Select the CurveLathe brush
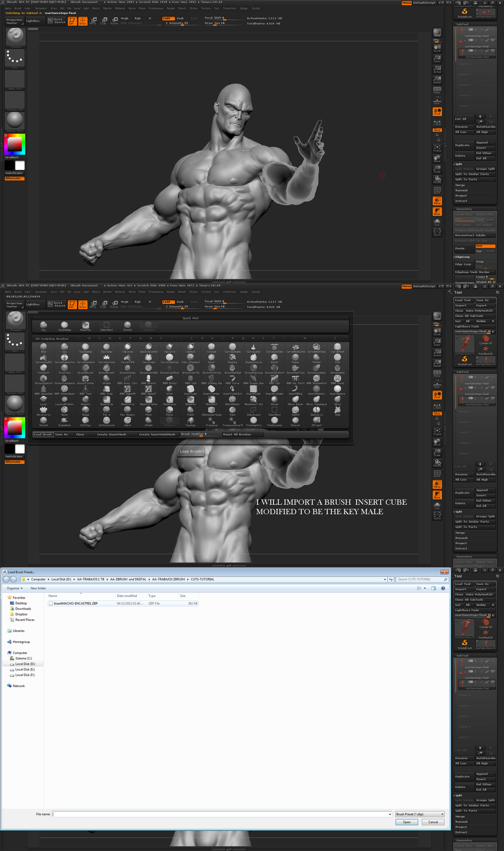504x851 pixels. click(253, 348)
